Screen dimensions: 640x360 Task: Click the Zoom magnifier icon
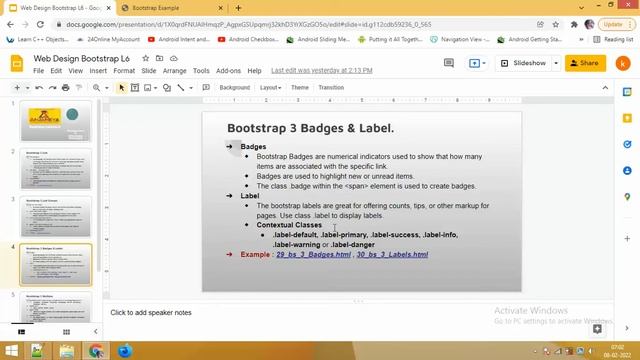(96, 88)
